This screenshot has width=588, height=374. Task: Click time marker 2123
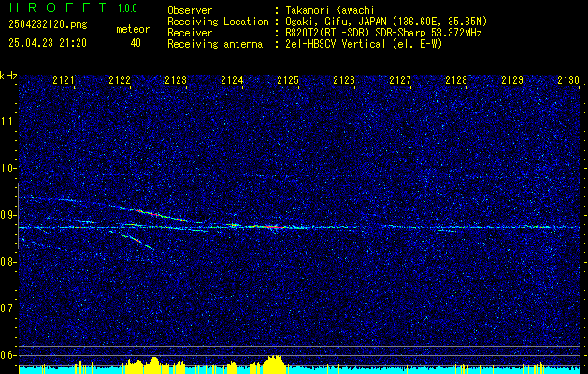click(176, 80)
